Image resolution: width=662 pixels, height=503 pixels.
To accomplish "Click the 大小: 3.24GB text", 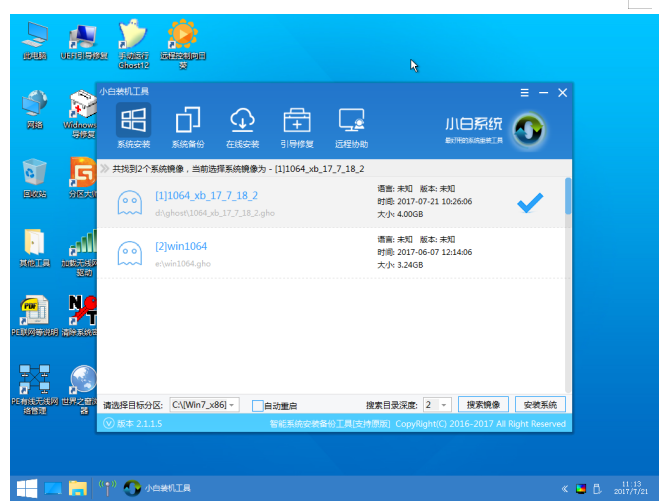I will click(400, 265).
